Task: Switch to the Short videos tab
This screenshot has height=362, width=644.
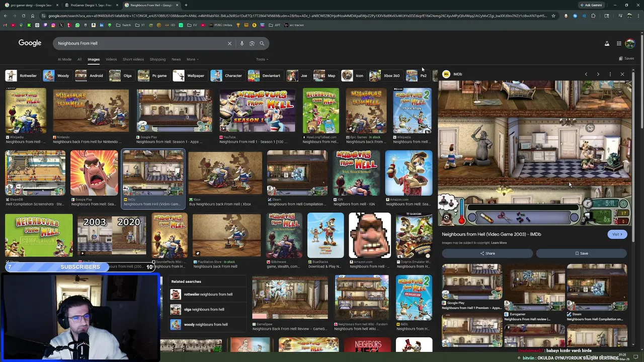Action: [x=133, y=59]
